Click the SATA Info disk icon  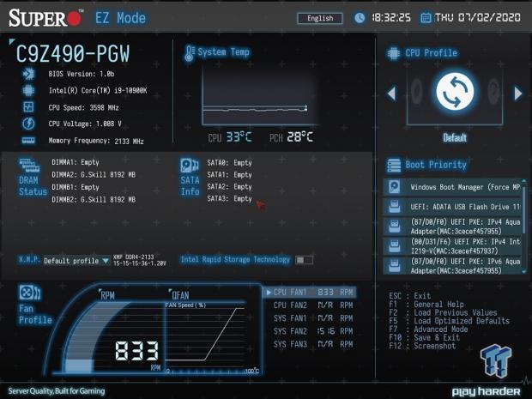point(190,166)
